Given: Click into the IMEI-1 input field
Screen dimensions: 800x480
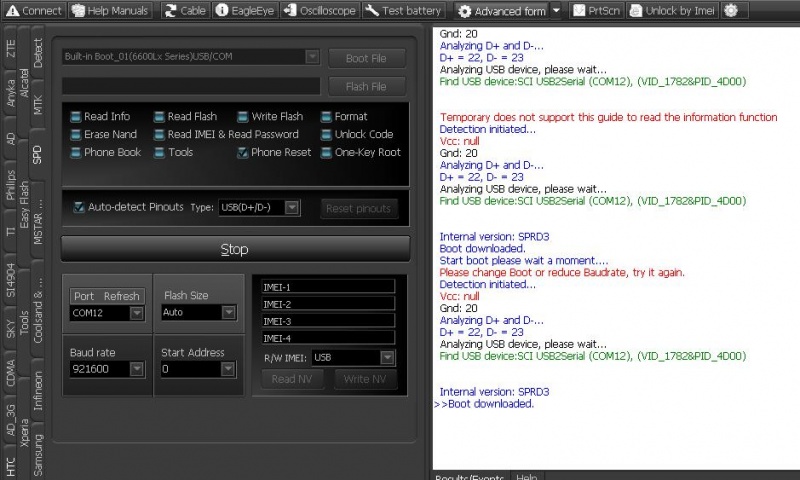Looking at the screenshot, I should pyautogui.click(x=327, y=287).
